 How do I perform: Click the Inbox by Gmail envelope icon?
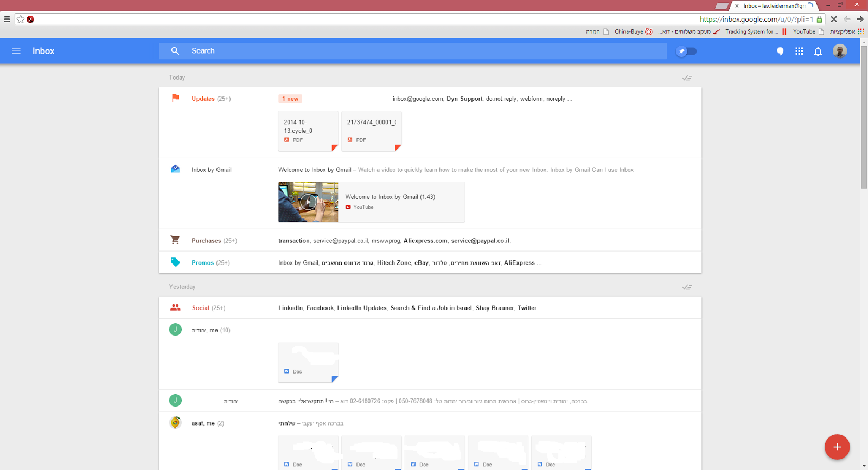[x=175, y=169]
